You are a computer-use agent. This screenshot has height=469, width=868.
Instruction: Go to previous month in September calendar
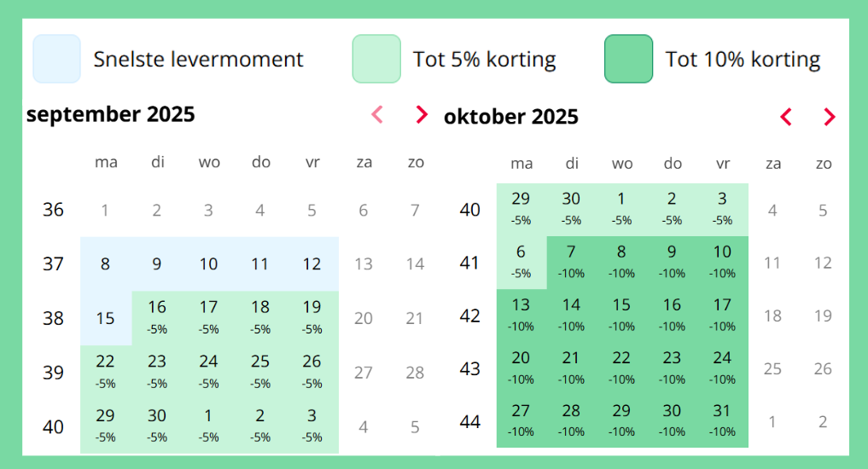click(377, 114)
